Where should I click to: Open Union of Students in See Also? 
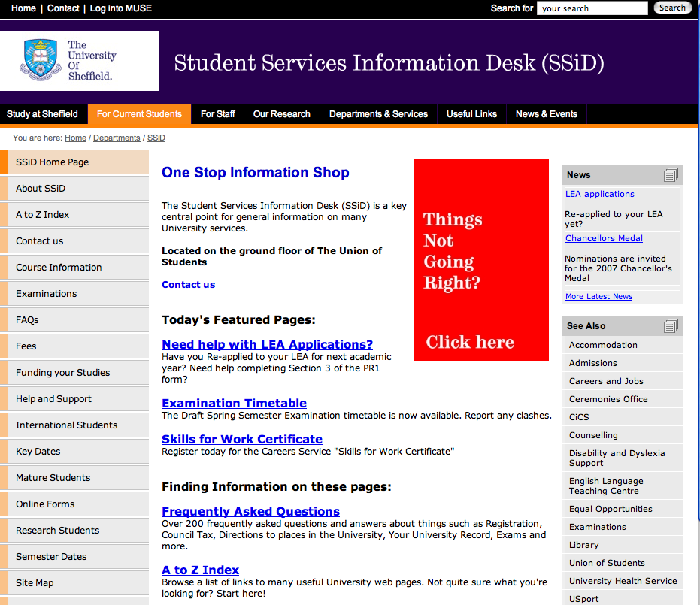click(x=623, y=563)
